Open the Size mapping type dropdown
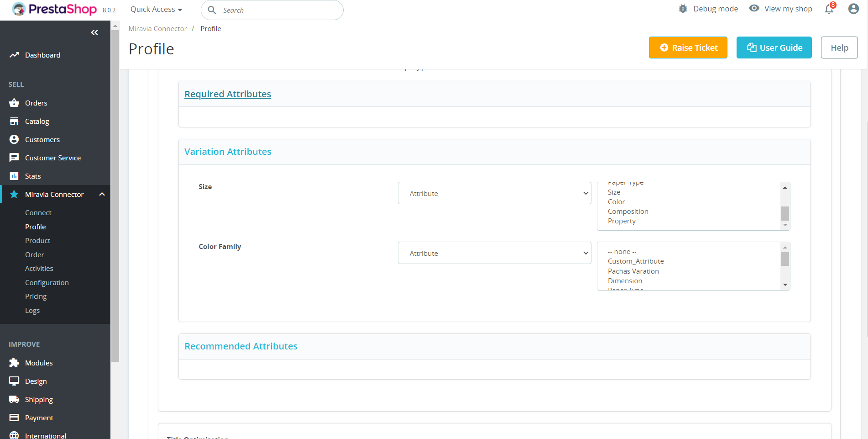This screenshot has height=439, width=868. click(x=495, y=193)
